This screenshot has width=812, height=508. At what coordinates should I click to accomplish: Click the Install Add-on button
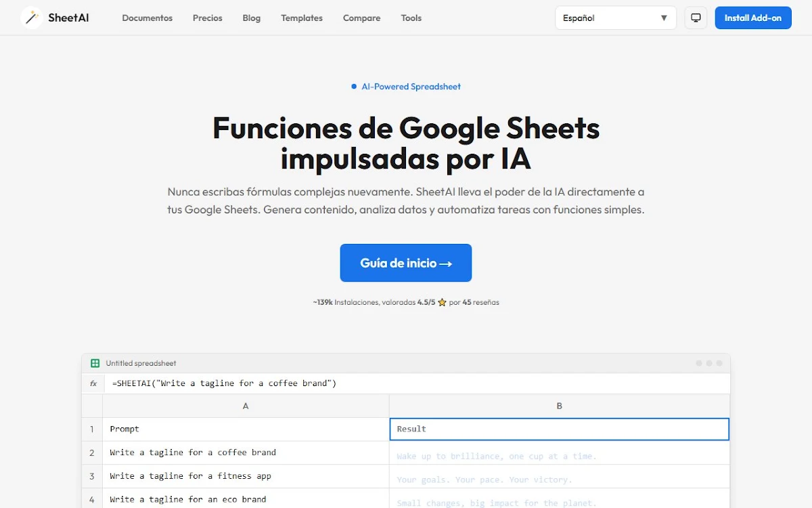click(x=753, y=18)
